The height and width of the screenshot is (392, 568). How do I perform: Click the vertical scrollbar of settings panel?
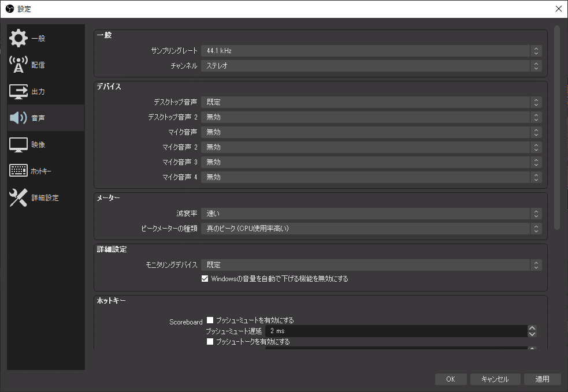coord(557,128)
